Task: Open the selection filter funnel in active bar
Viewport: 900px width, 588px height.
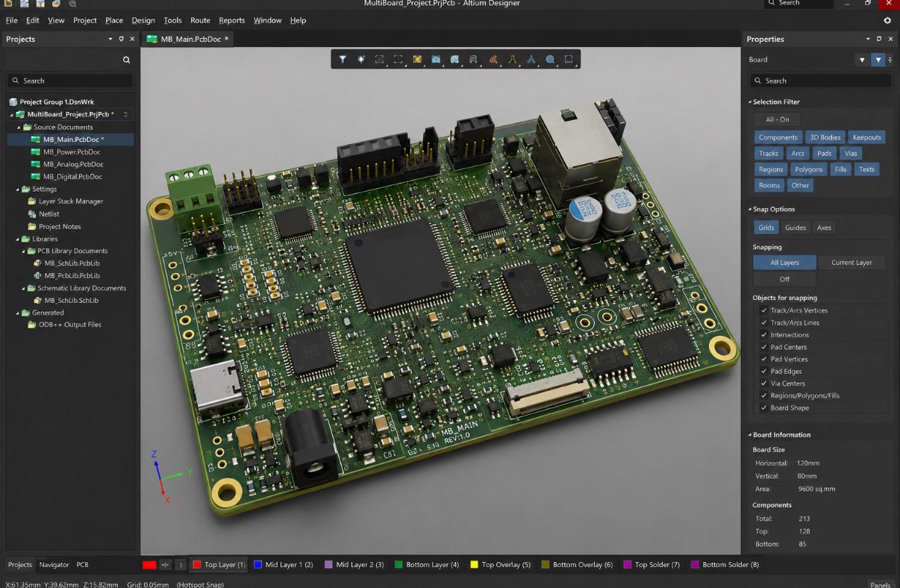Action: [343, 60]
